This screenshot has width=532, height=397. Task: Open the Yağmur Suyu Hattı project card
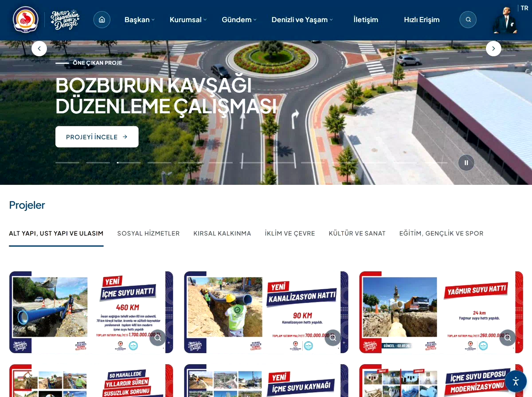point(441,312)
